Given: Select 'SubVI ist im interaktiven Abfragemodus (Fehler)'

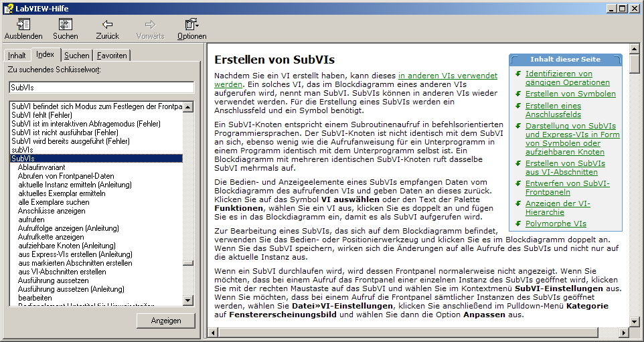Looking at the screenshot, I should pos(86,124).
